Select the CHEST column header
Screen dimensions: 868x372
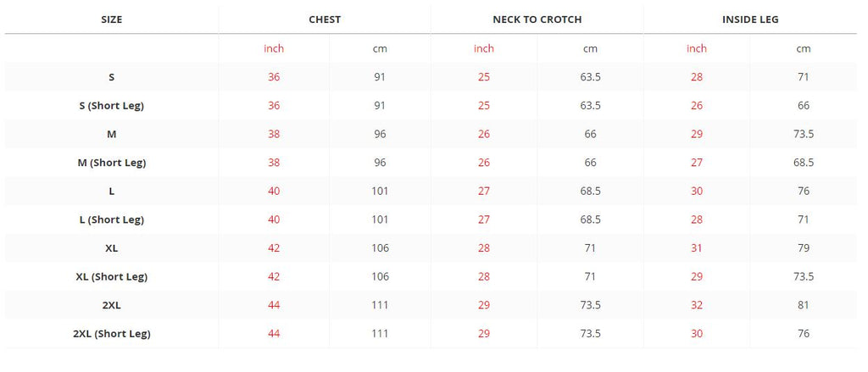pyautogui.click(x=325, y=19)
